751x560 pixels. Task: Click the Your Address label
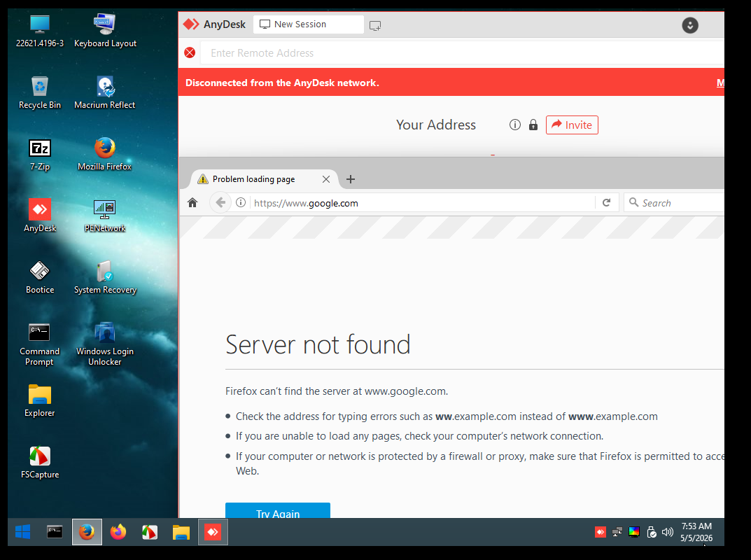(x=436, y=125)
